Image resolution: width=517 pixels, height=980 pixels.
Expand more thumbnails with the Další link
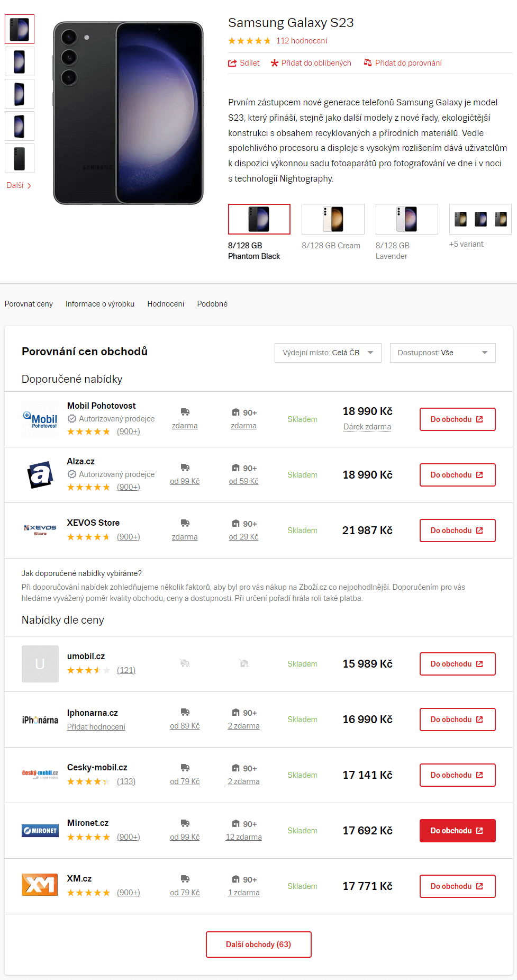click(x=19, y=186)
